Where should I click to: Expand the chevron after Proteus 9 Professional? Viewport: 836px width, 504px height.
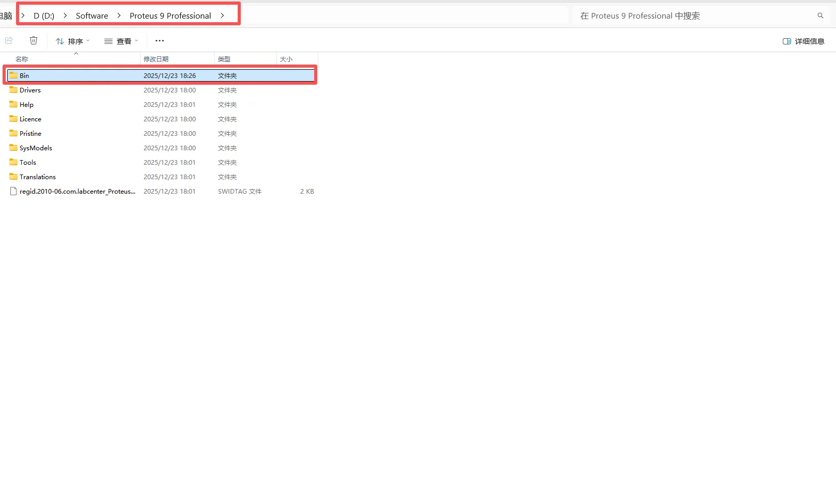pyautogui.click(x=222, y=16)
